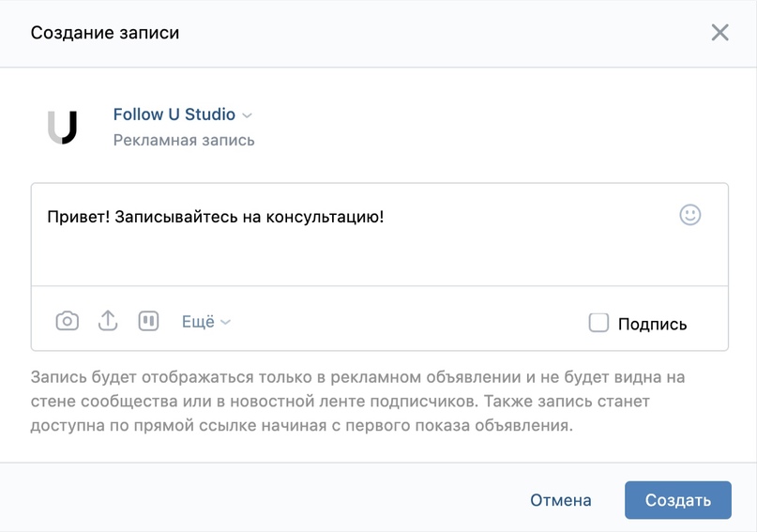This screenshot has height=532, width=757.
Task: Open the emoji picker smiley icon
Action: pyautogui.click(x=689, y=215)
